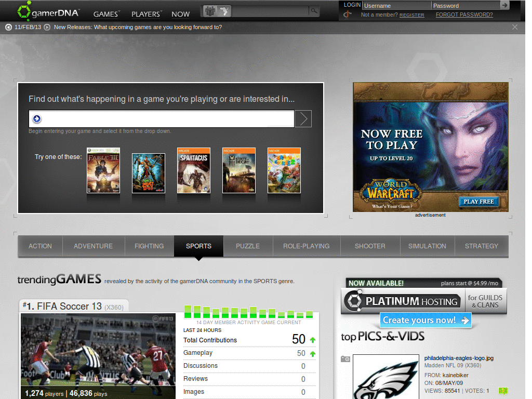Select Orcs Must Die game cover
The width and height of the screenshot is (532, 399).
[x=149, y=173]
